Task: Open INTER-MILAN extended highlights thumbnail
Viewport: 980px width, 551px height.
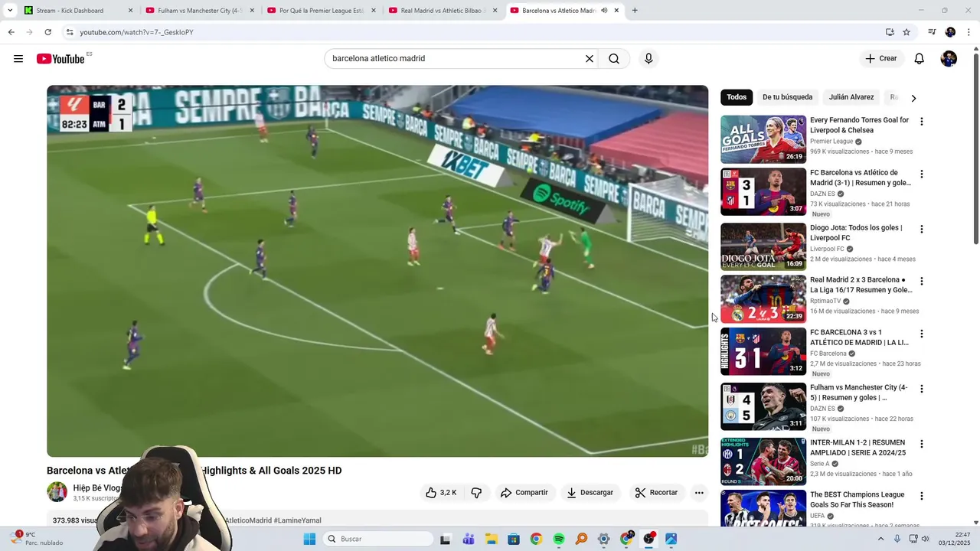Action: pyautogui.click(x=763, y=461)
